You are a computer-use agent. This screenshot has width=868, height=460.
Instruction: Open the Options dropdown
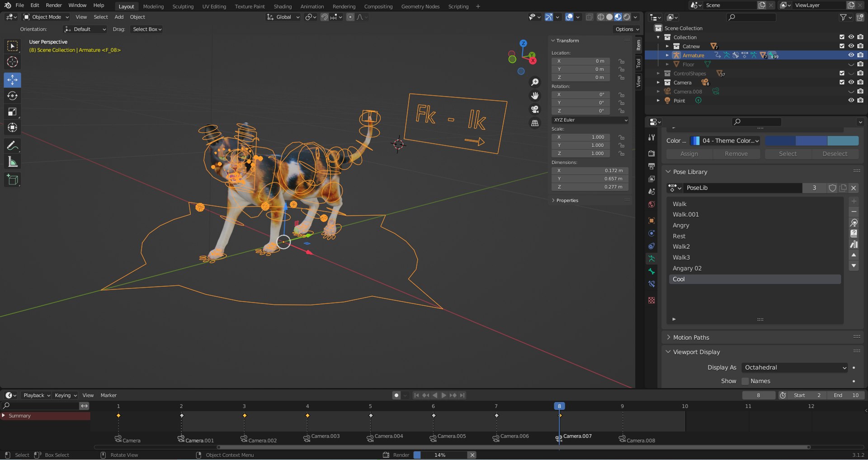click(627, 29)
